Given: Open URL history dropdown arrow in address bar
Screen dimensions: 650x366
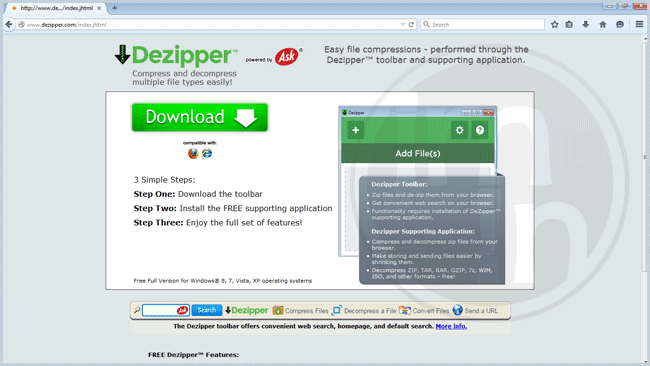Looking at the screenshot, I should 403,24.
